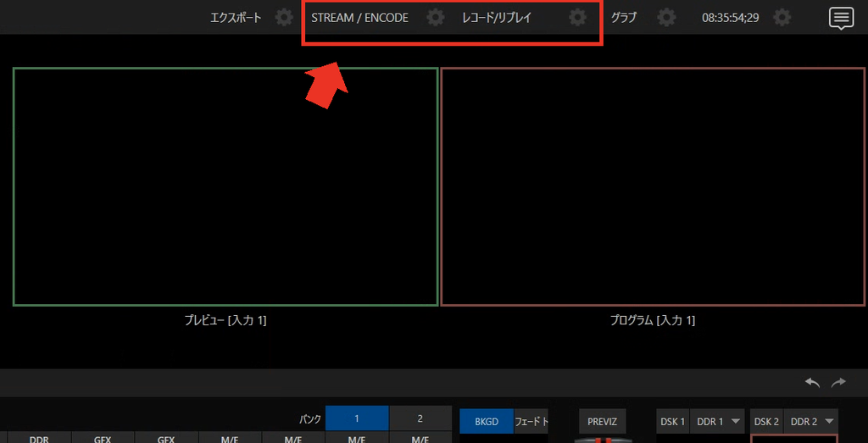Toggle the BKGD transition delegate
This screenshot has width=868, height=443.
(x=487, y=422)
